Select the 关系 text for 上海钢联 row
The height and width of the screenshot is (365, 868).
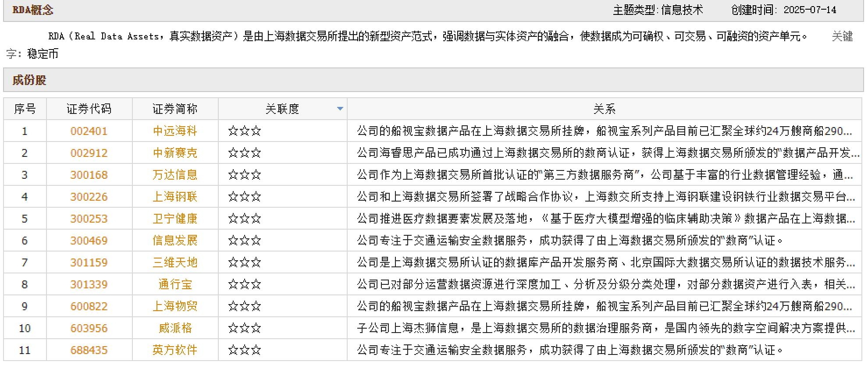[606, 197]
